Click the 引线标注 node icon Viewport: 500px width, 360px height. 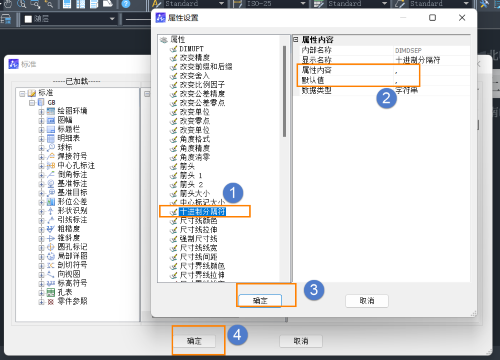tap(51, 220)
